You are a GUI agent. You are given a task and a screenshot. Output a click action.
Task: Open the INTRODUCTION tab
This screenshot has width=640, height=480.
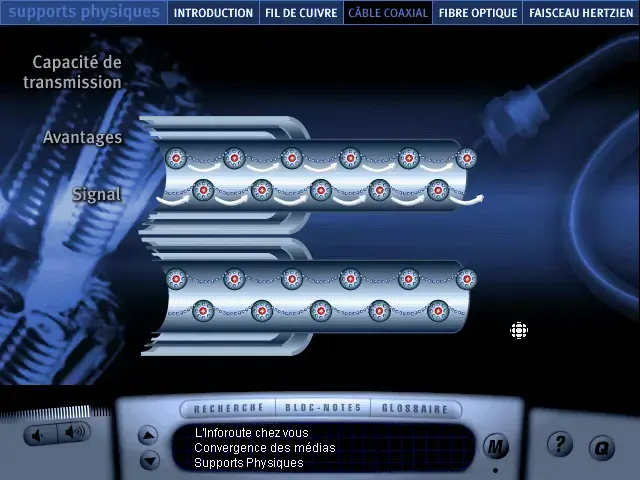213,13
